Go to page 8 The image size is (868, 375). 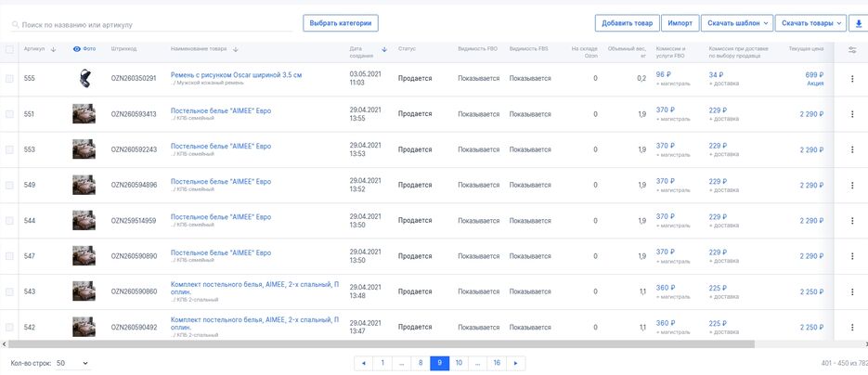(x=421, y=363)
